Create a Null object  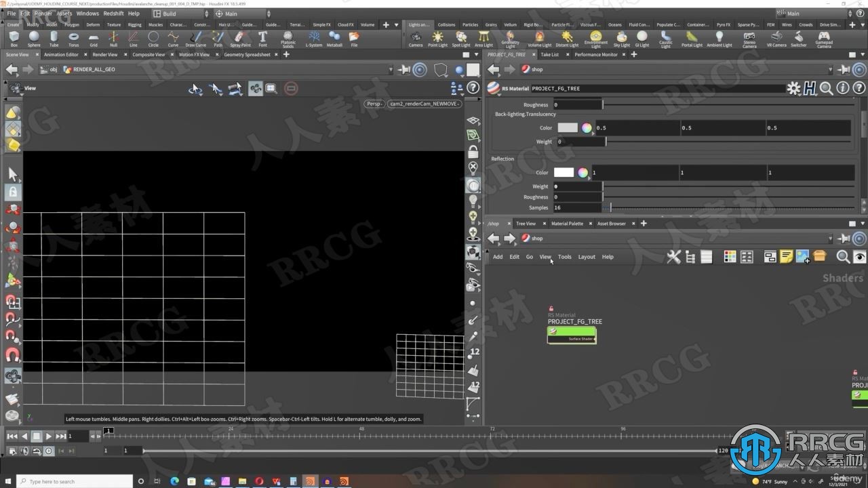(113, 39)
